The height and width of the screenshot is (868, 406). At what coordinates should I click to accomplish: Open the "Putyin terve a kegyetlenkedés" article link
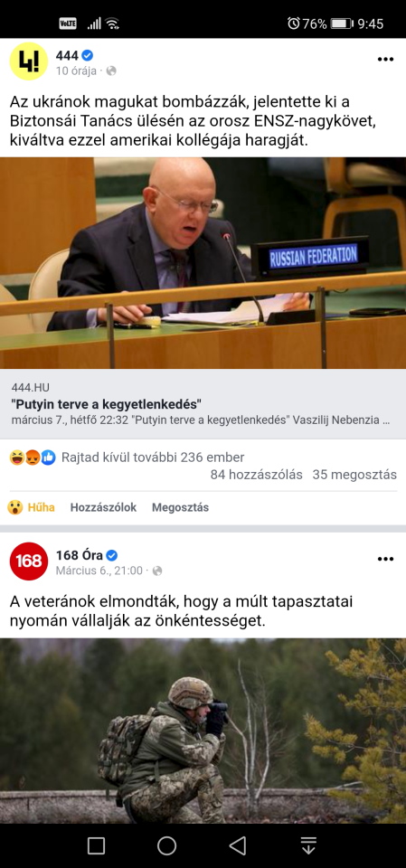pos(203,403)
